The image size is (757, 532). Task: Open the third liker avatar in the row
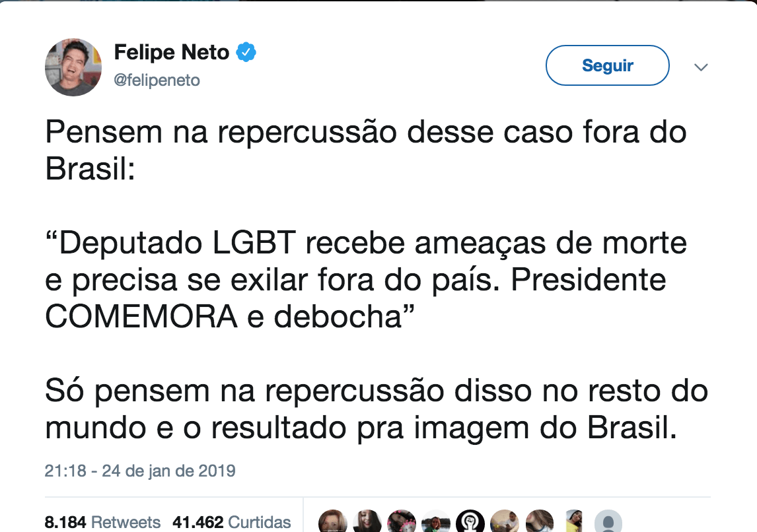pyautogui.click(x=402, y=523)
